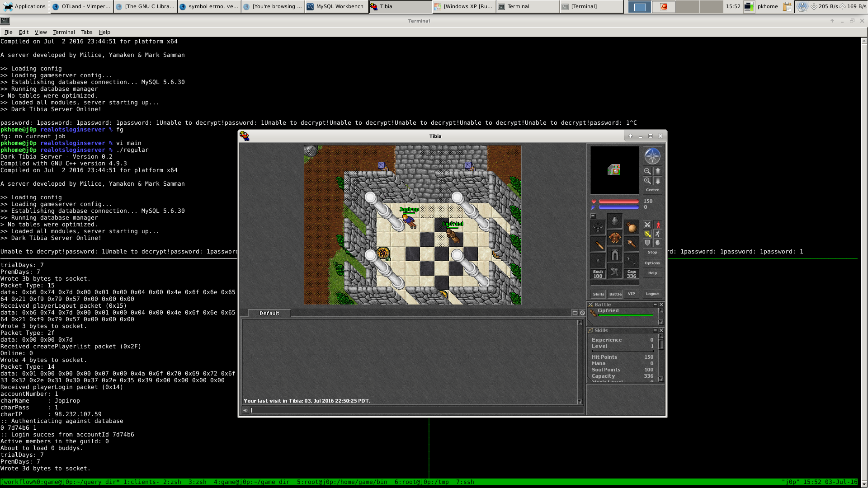Switch to the Default chat channel tab
The image size is (868, 488).
269,313
